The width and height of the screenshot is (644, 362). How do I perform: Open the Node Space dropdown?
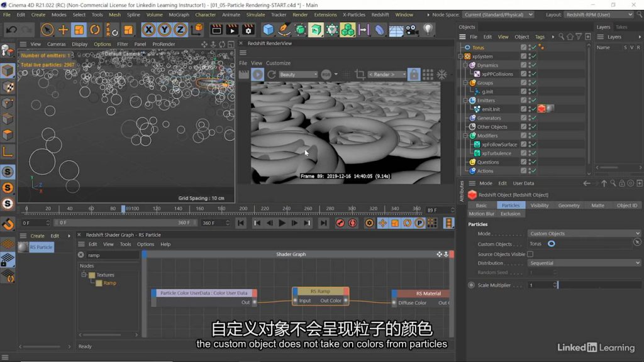(498, 14)
